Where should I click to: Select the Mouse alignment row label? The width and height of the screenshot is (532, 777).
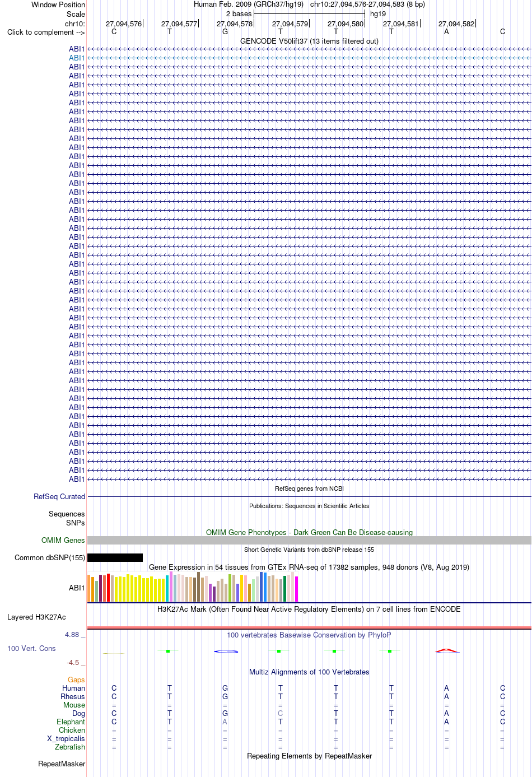74,705
